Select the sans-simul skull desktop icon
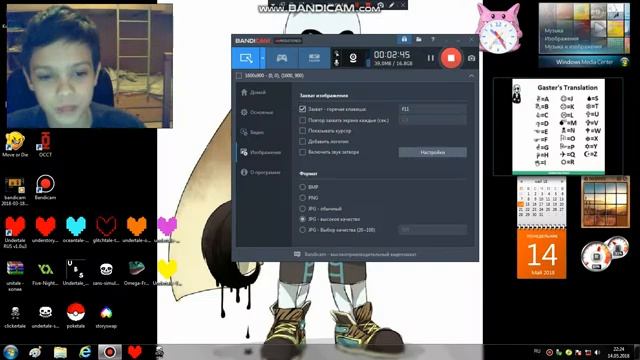This screenshot has width=640, height=360. coord(106,273)
